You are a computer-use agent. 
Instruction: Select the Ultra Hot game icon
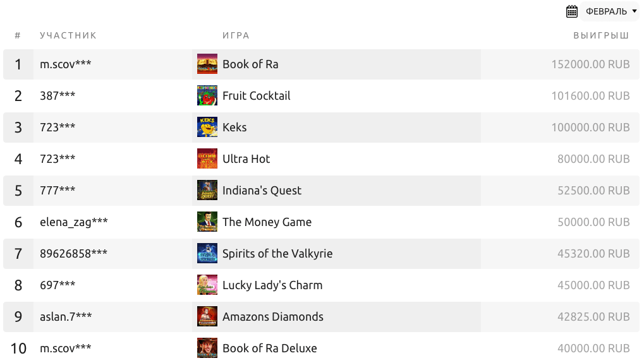(x=207, y=159)
